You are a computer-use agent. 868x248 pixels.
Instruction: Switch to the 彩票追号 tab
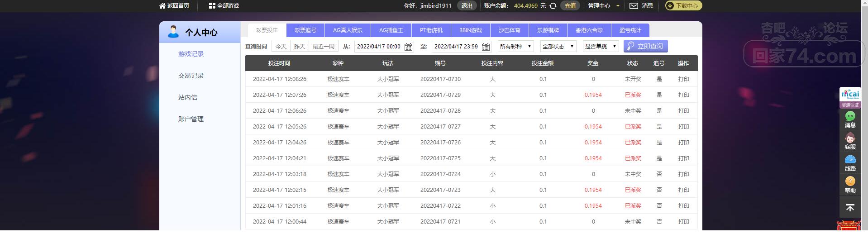tap(305, 30)
